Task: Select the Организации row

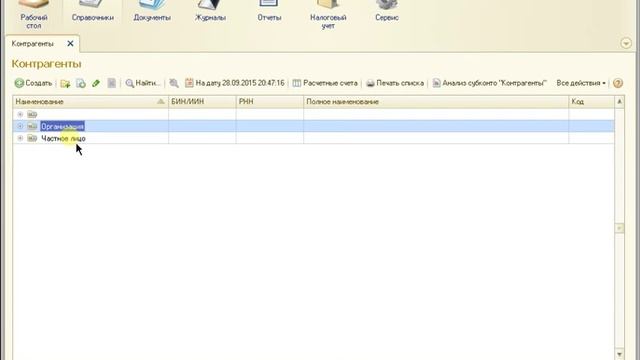Action: pos(313,127)
